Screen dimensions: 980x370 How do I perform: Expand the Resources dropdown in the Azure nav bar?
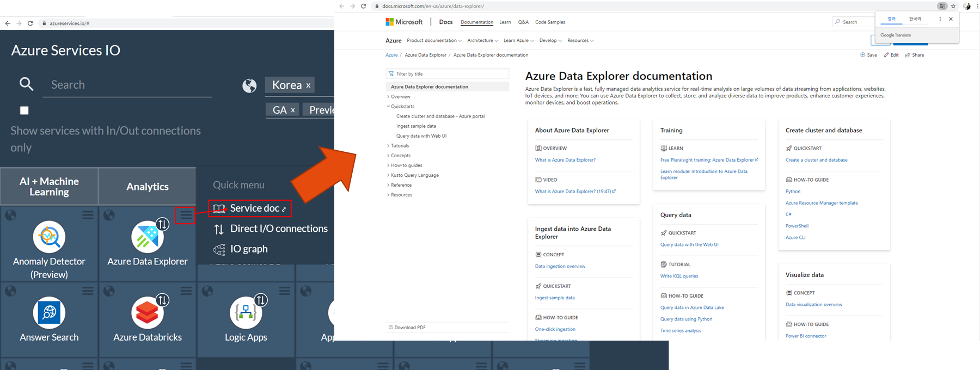tap(580, 40)
